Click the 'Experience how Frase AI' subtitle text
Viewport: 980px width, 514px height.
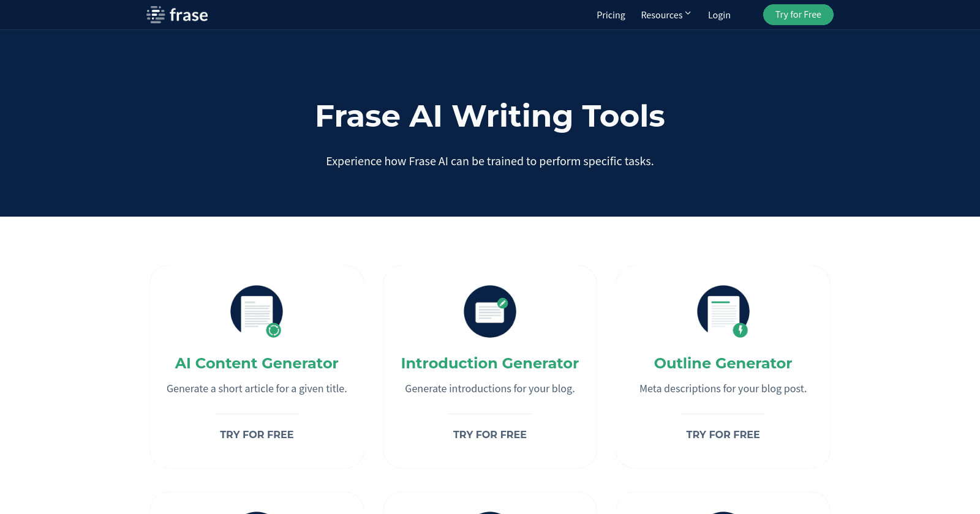coord(490,161)
